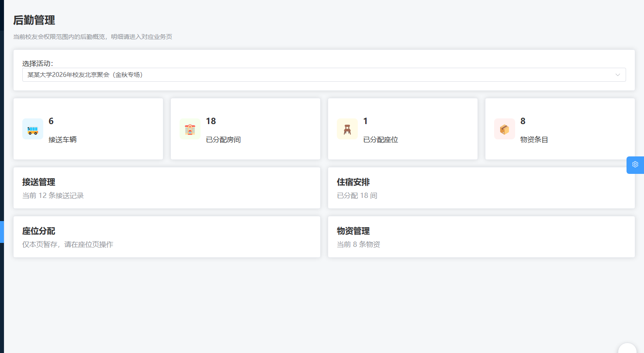Click the 仅本页暂存，请在座位页操作 text
Viewport: 644px width, 353px height.
coord(68,244)
